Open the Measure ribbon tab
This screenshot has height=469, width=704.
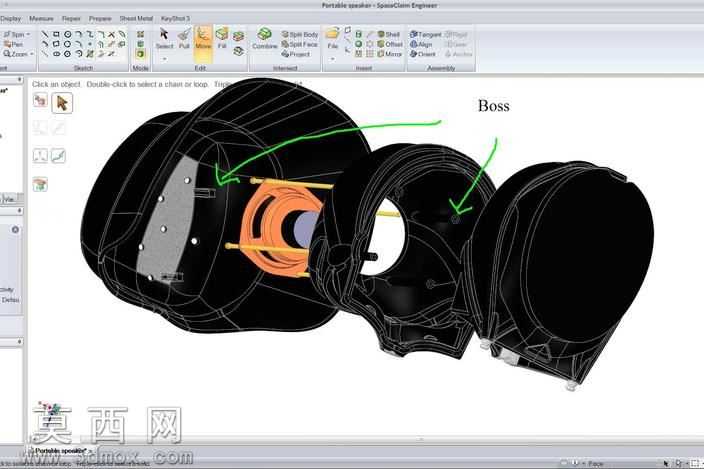(41, 18)
